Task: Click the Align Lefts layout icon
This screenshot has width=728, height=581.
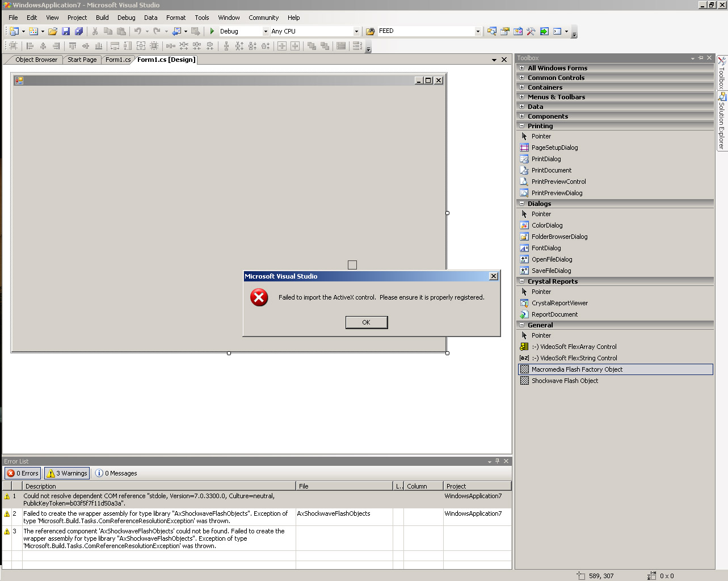Action: pyautogui.click(x=30, y=46)
